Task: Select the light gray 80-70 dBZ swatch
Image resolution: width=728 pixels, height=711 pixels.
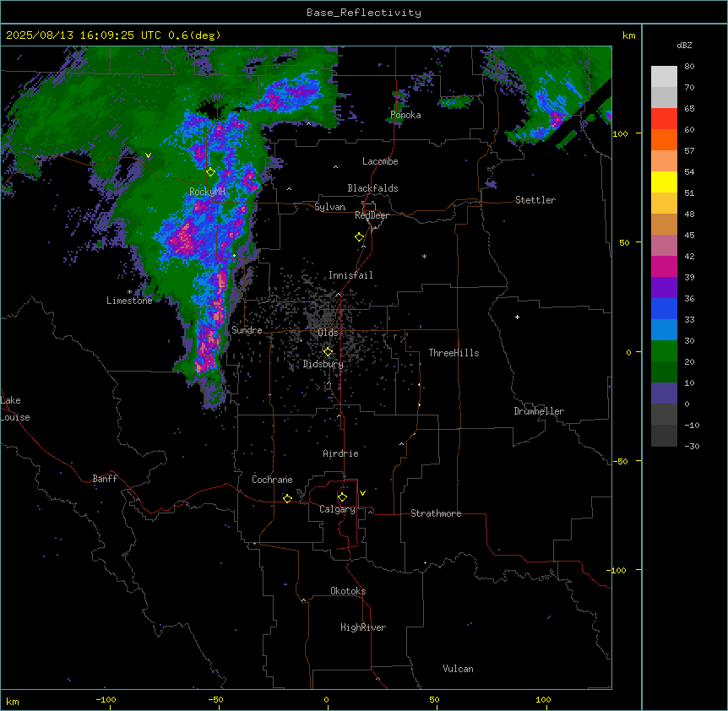Action: [x=664, y=76]
